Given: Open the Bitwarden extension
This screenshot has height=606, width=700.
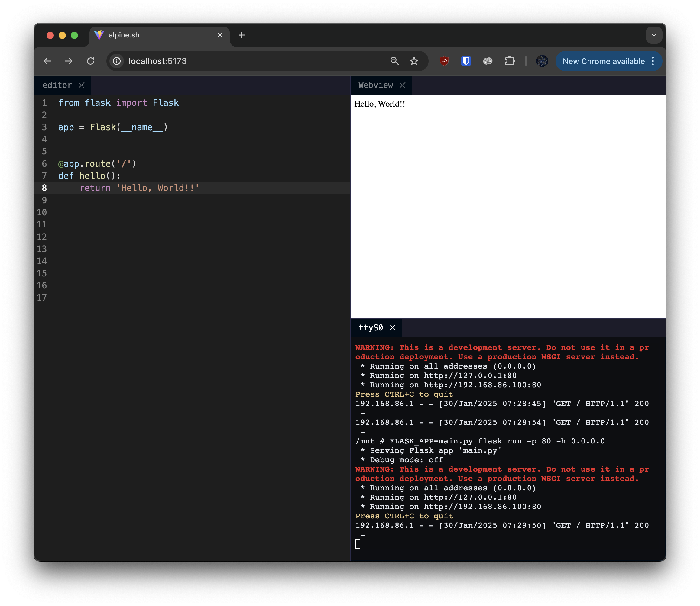Looking at the screenshot, I should [x=466, y=61].
